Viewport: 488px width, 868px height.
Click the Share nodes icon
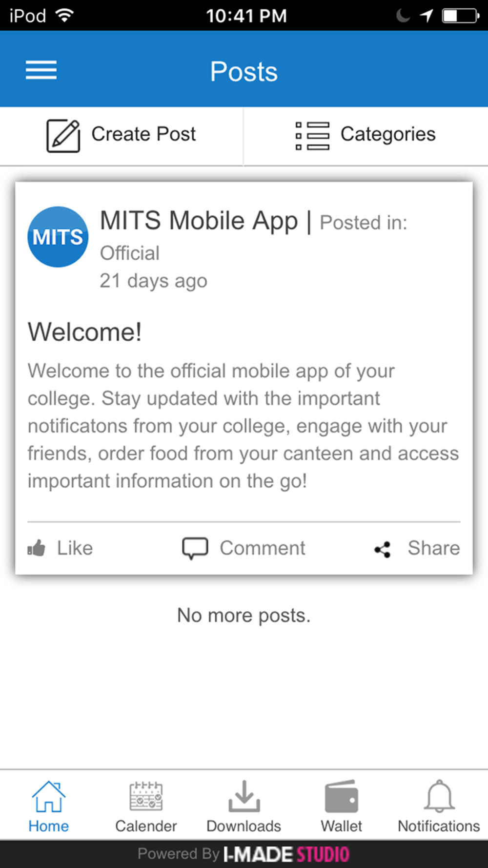click(383, 550)
